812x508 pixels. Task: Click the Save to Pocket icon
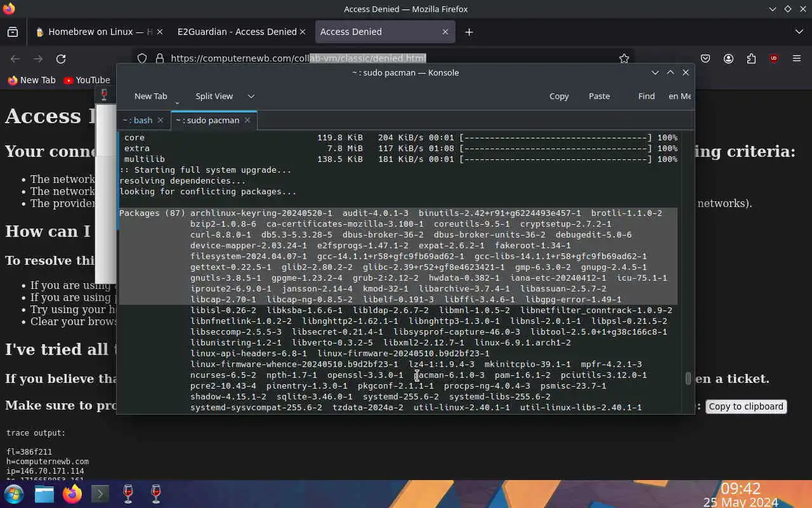pyautogui.click(x=705, y=58)
